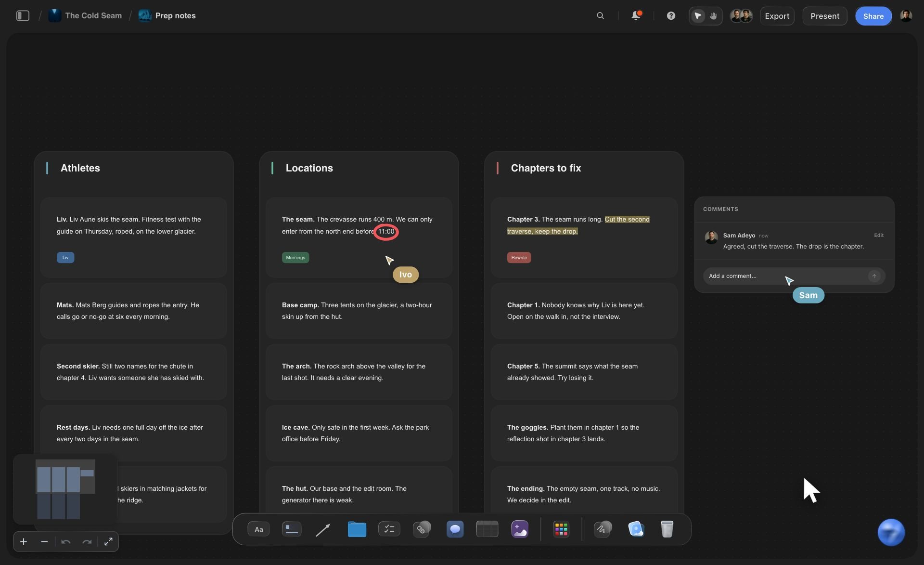Focus the Add a comment field

tap(786, 276)
